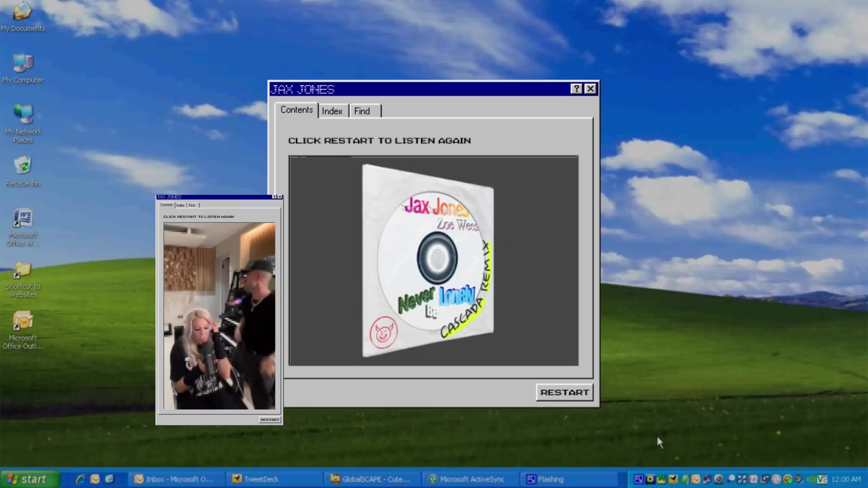Click RESTART in the small JAX JONES window
The height and width of the screenshot is (488, 868).
(270, 420)
